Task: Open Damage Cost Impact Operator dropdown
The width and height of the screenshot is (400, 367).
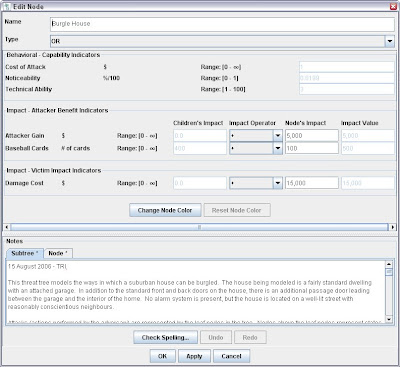Action: click(256, 183)
